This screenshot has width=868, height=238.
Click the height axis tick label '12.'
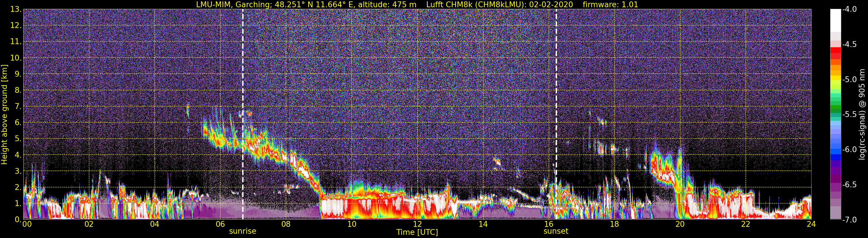click(16, 26)
